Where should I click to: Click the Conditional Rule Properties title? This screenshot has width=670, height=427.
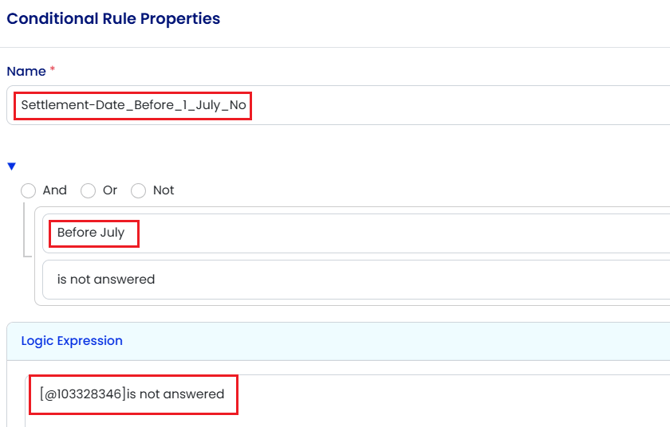pyautogui.click(x=113, y=18)
